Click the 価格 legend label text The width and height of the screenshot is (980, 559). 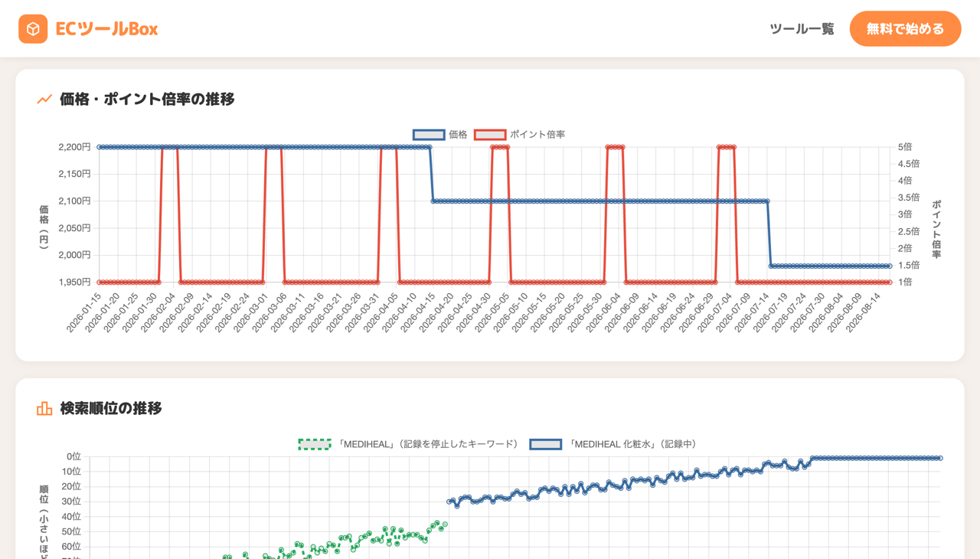pyautogui.click(x=458, y=135)
